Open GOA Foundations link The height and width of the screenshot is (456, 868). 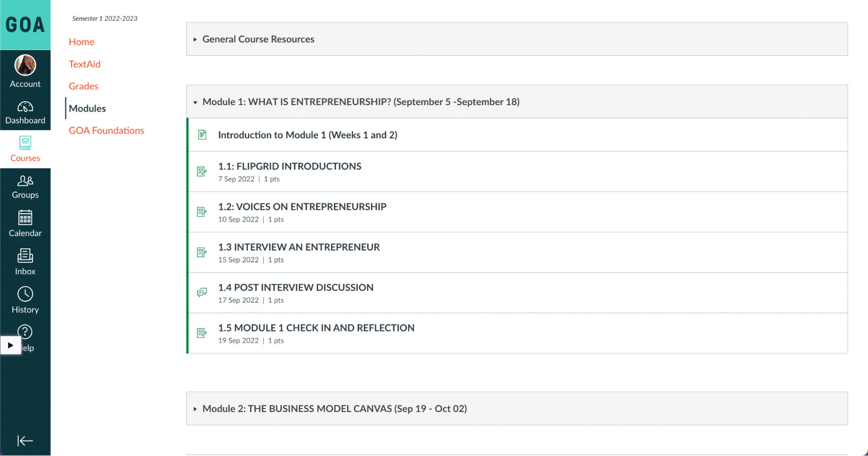[x=106, y=130]
